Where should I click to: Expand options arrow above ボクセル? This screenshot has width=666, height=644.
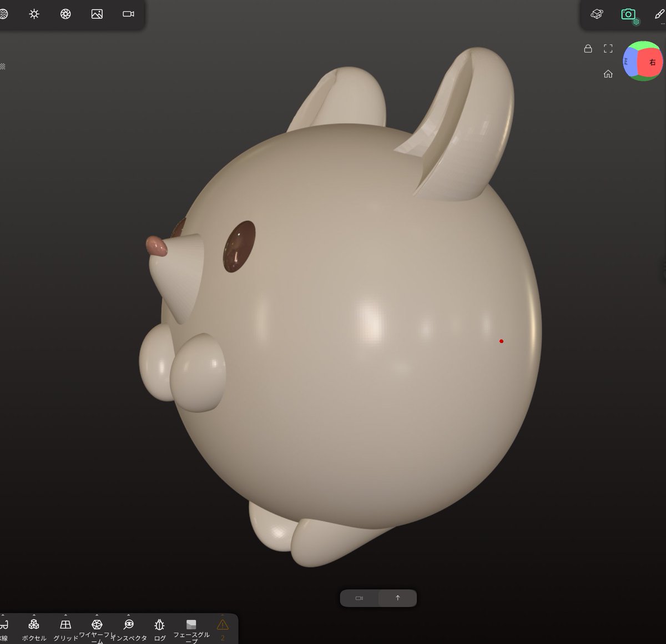34,615
